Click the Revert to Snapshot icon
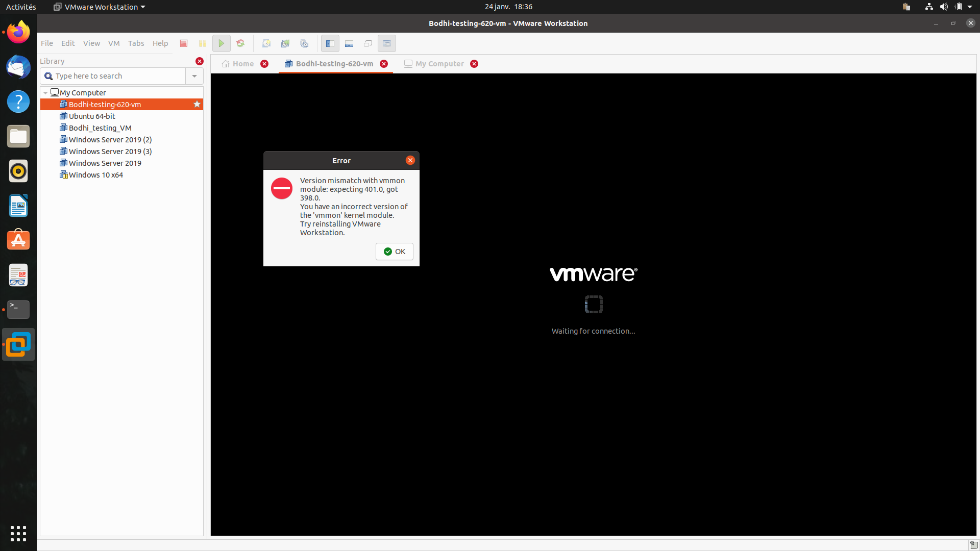Viewport: 980px width, 551px height. 285,43
